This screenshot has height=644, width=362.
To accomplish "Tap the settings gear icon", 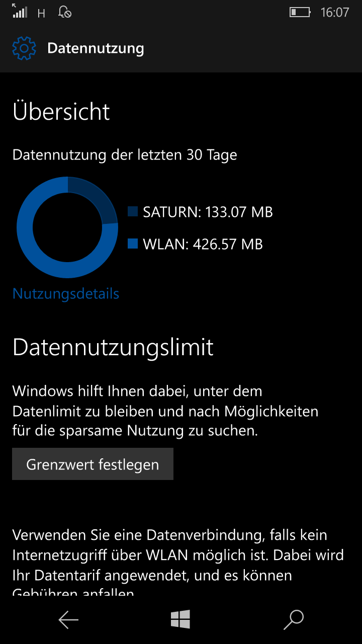I will (24, 48).
